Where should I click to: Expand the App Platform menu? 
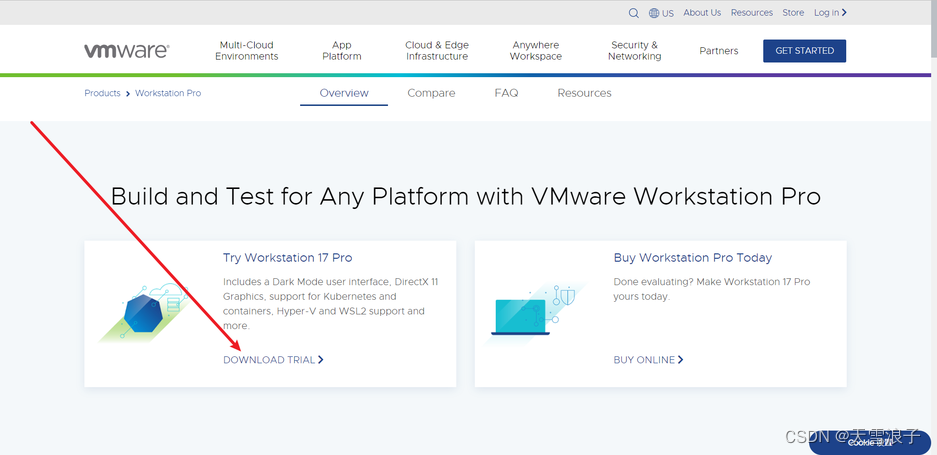tap(342, 51)
